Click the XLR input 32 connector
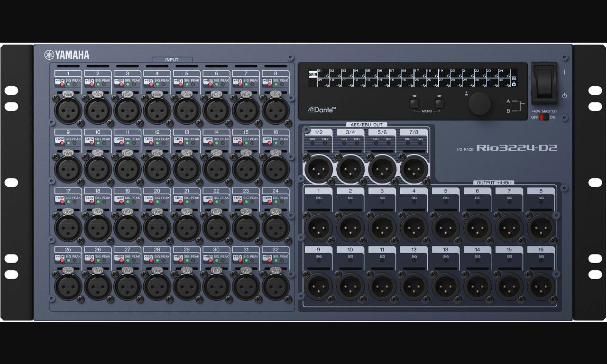The height and width of the screenshot is (364, 607). [x=276, y=287]
